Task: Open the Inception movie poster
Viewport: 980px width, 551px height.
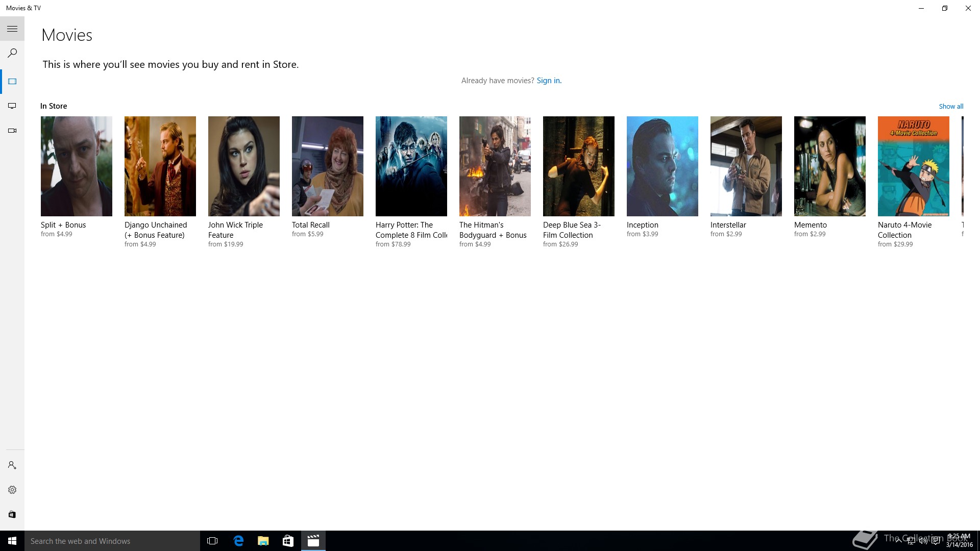Action: 663,166
